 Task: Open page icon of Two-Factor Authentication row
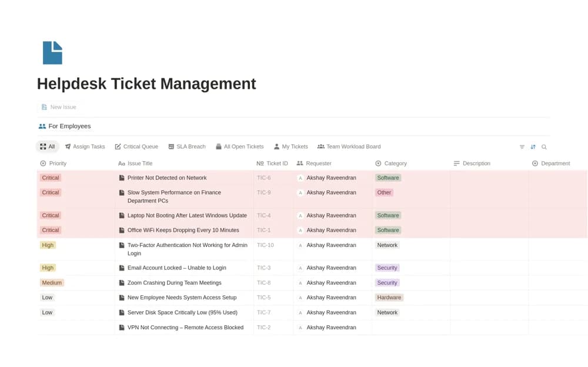click(122, 245)
